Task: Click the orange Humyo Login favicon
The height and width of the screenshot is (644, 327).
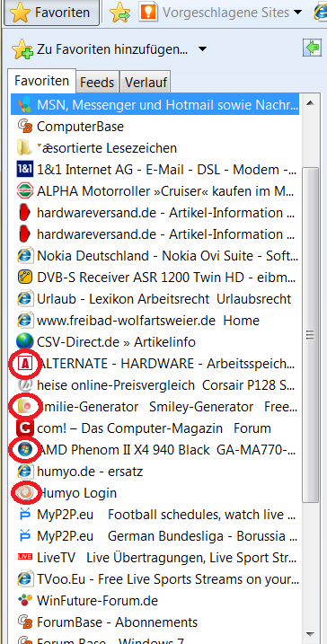Action: pos(25,492)
